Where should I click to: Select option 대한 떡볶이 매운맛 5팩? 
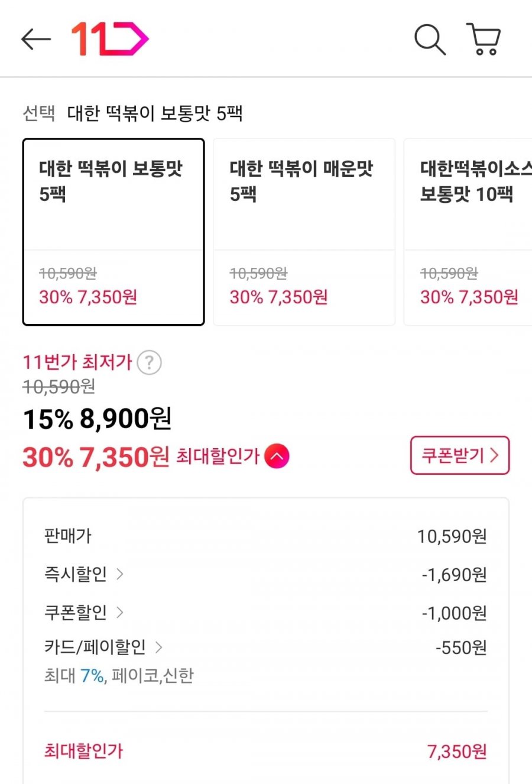click(304, 232)
